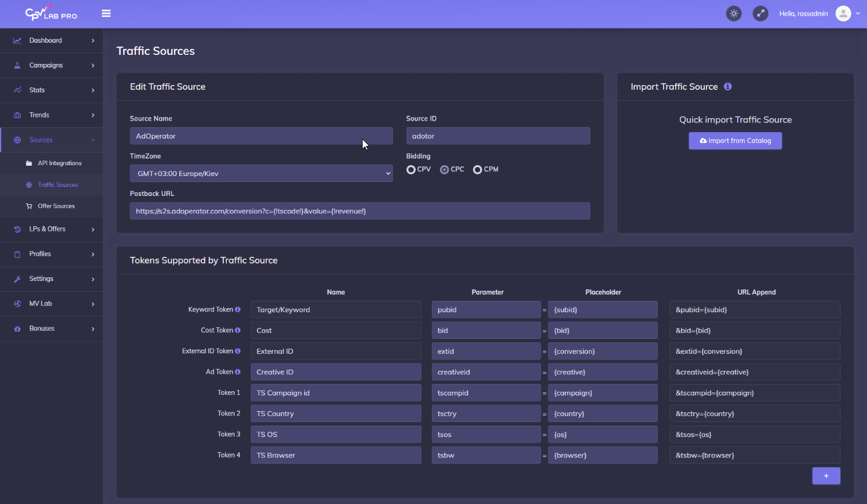Switch to the Traffic Sources section

(58, 184)
